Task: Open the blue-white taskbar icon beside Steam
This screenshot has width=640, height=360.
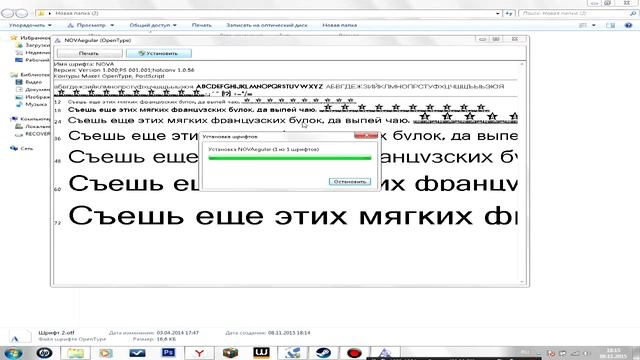Action: pyautogui.click(x=292, y=353)
